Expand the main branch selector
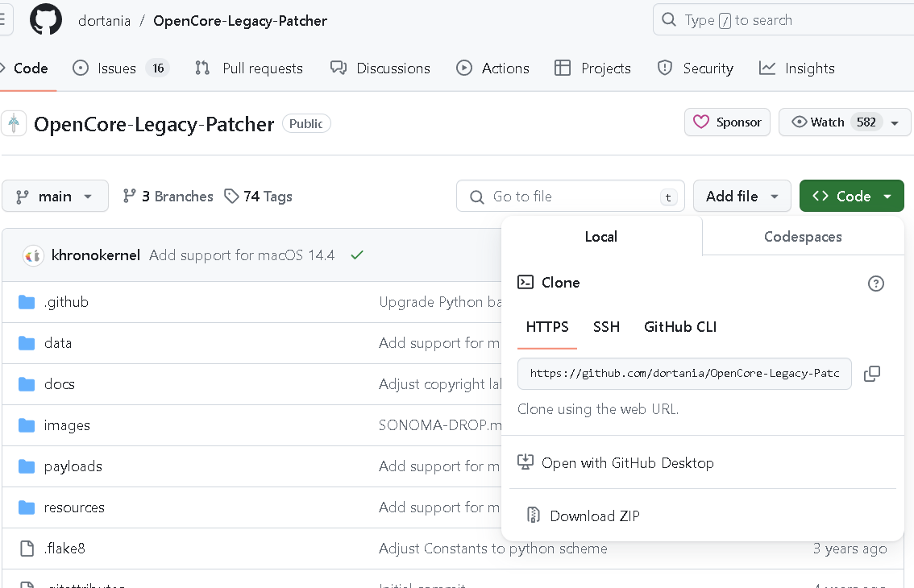This screenshot has height=588, width=914. 55,197
